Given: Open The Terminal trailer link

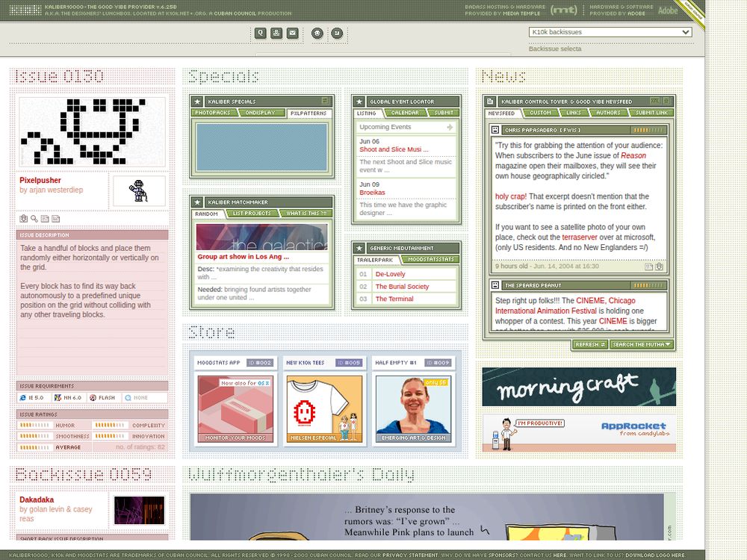Looking at the screenshot, I should 394,299.
